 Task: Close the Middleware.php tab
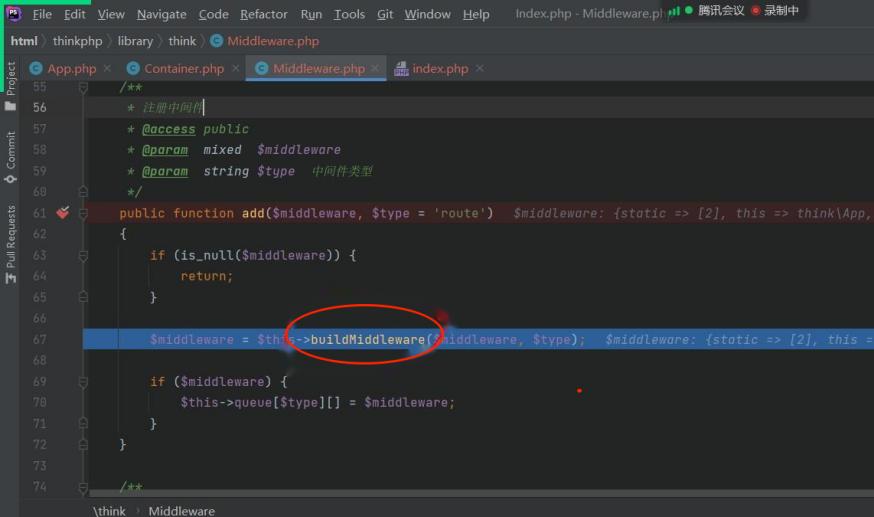tap(375, 68)
